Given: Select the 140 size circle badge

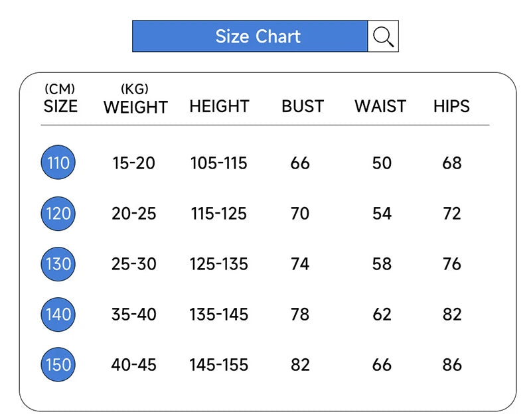Looking at the screenshot, I should pos(58,314).
